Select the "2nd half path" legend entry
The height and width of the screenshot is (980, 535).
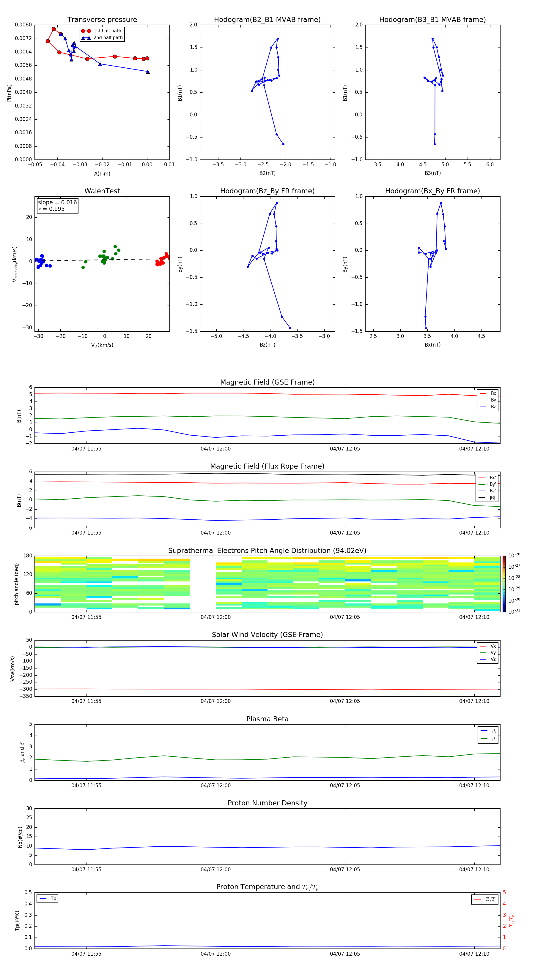click(x=102, y=38)
